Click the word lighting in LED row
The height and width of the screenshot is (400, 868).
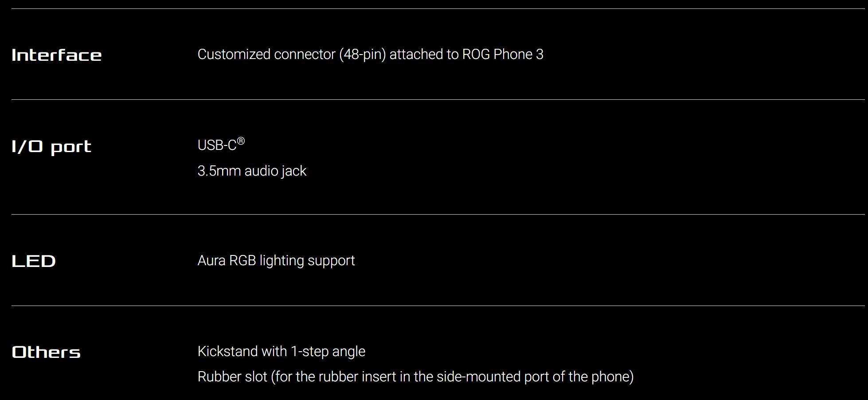click(282, 260)
